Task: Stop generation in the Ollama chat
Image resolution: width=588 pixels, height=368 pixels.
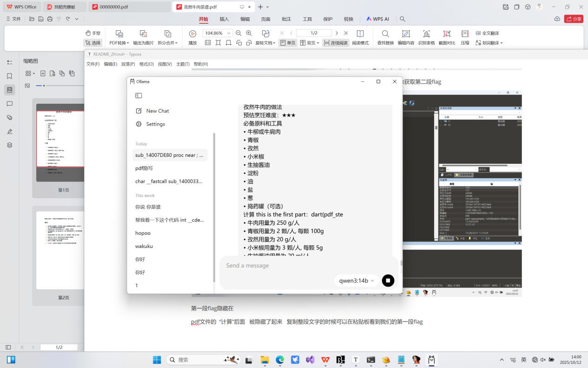Action: coord(388,281)
